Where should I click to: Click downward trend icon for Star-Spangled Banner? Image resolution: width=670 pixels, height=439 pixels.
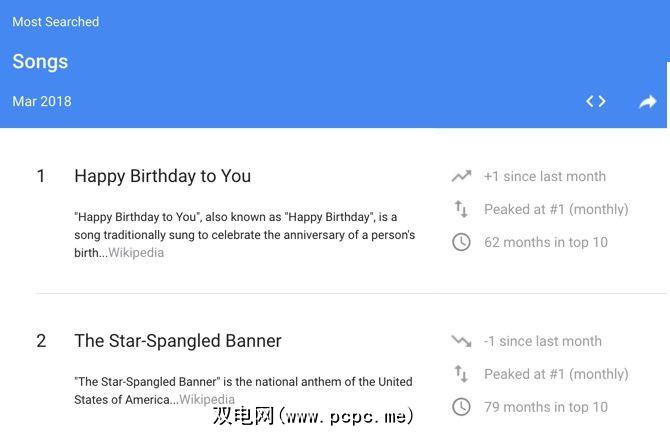pos(461,341)
